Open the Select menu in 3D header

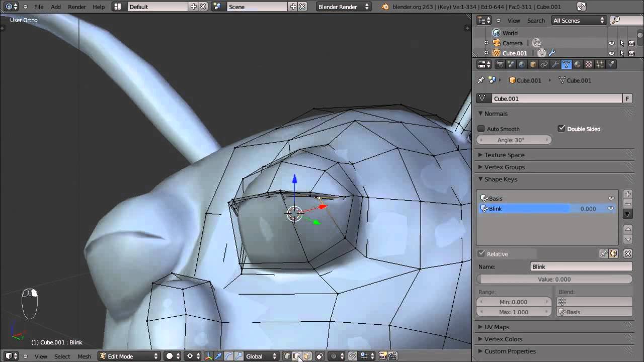[x=62, y=356]
